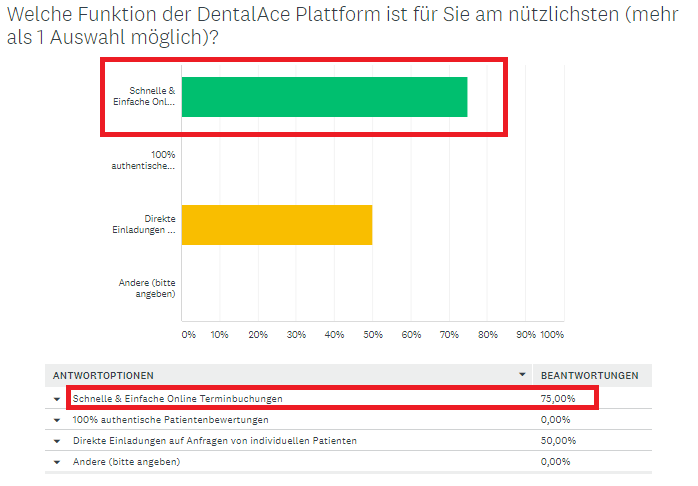Click the yellow Direkte Einladungen bar
The height and width of the screenshot is (486, 698).
click(277, 225)
